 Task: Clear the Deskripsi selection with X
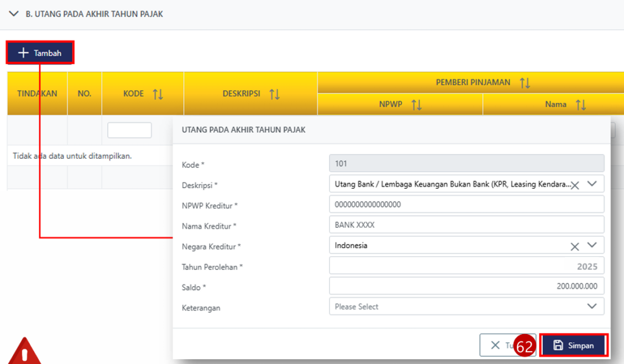coord(574,184)
